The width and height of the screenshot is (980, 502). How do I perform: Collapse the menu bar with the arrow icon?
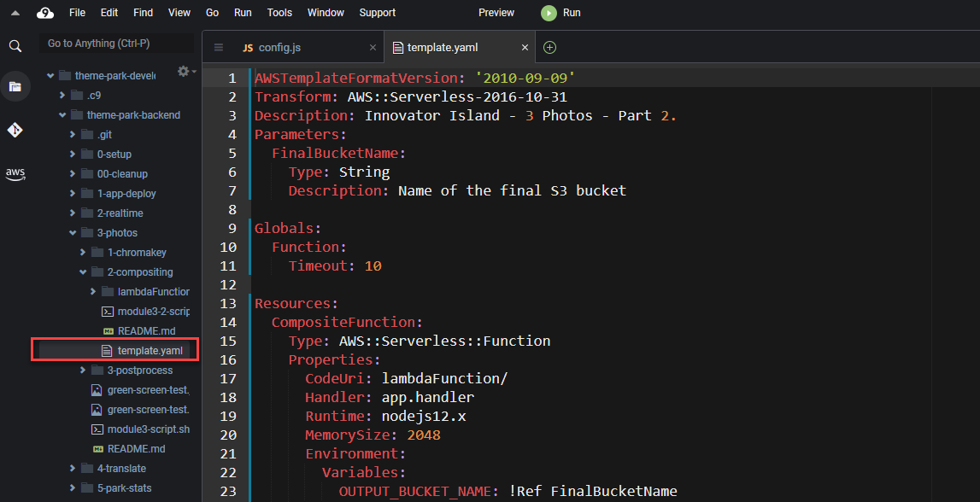tap(14, 12)
